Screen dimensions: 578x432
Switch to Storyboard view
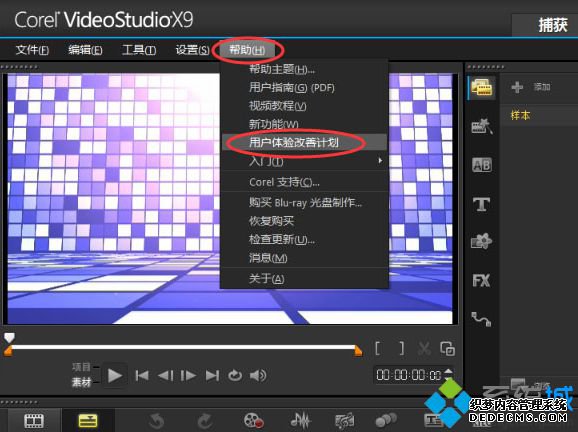[x=34, y=421]
